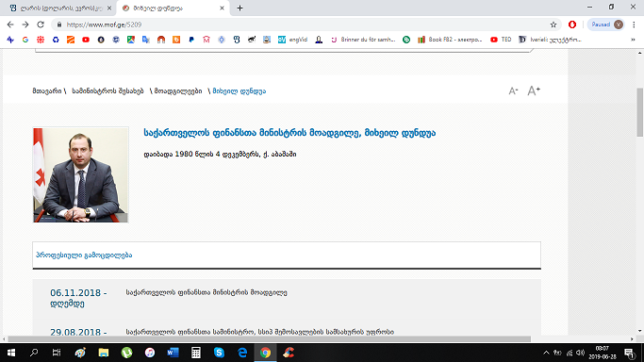Open iTunes from the taskbar
This screenshot has height=362, width=644.
click(150, 353)
